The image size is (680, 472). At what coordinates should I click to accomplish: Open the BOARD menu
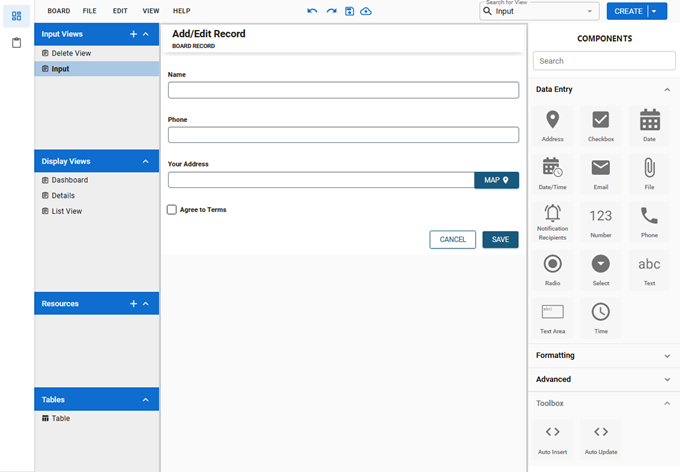click(59, 11)
